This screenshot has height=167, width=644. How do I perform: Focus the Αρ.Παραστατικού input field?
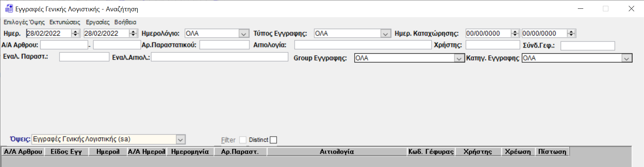(224, 45)
